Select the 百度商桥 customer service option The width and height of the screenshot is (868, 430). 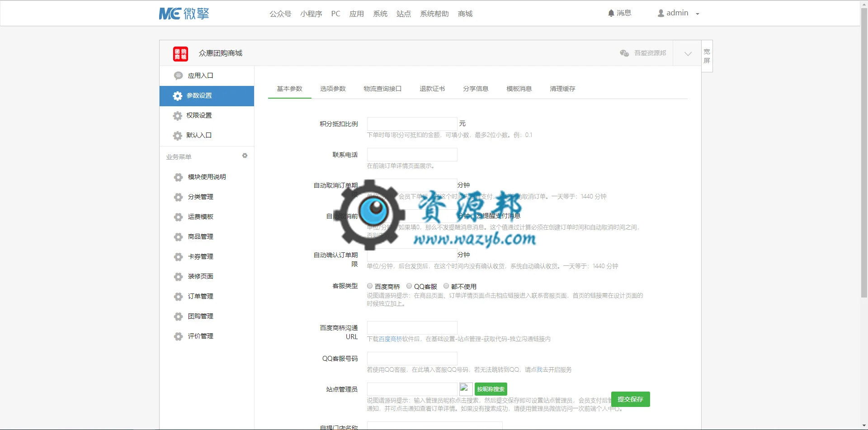pyautogui.click(x=370, y=286)
